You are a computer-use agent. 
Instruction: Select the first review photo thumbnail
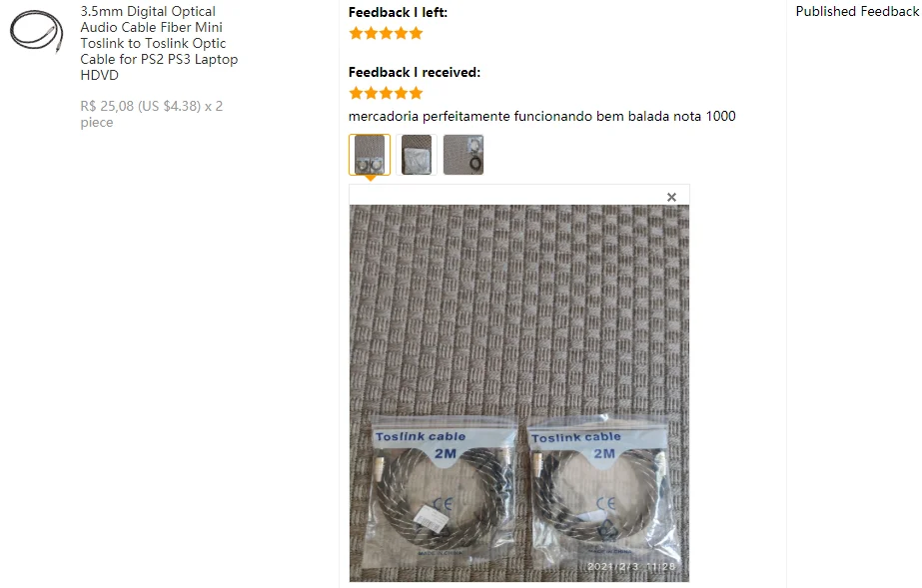click(x=370, y=155)
